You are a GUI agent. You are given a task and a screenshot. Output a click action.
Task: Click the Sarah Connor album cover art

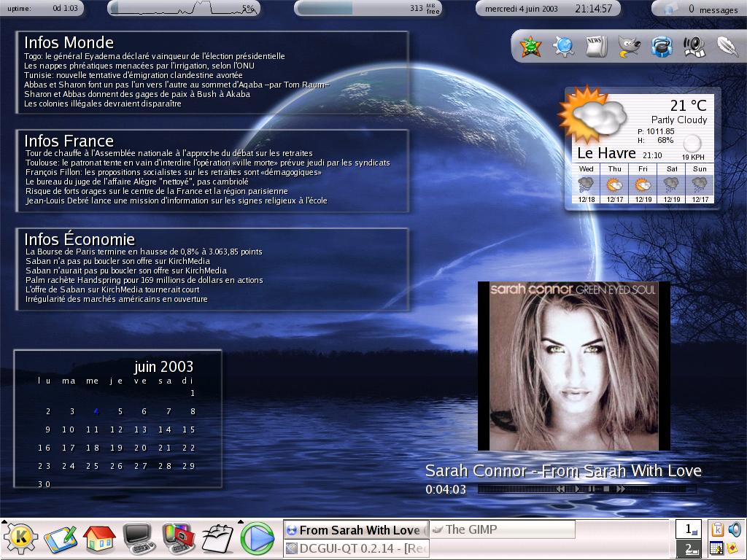(x=573, y=366)
